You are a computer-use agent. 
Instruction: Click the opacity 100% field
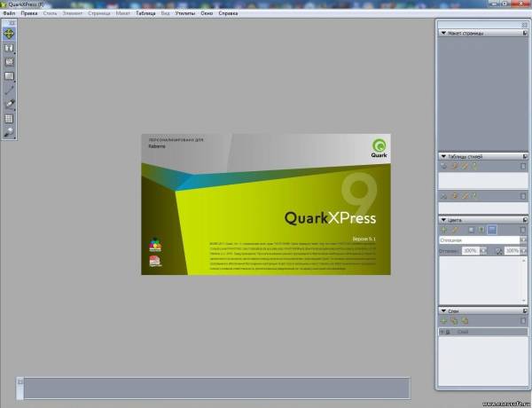(x=512, y=251)
